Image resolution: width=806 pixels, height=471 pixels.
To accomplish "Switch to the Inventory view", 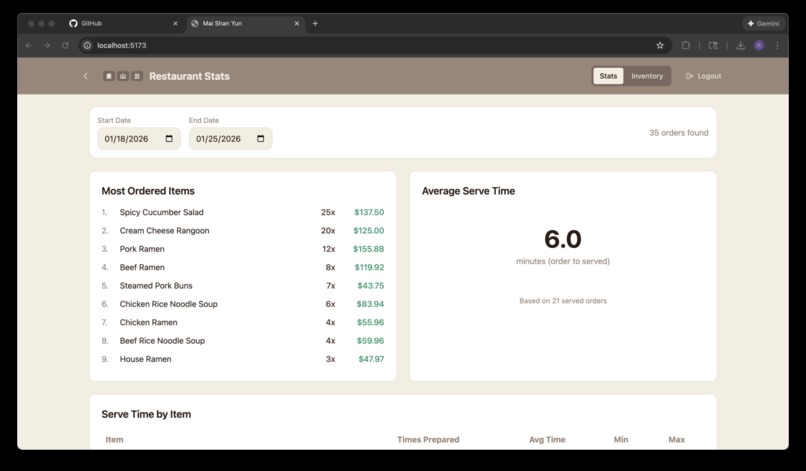I will 647,76.
